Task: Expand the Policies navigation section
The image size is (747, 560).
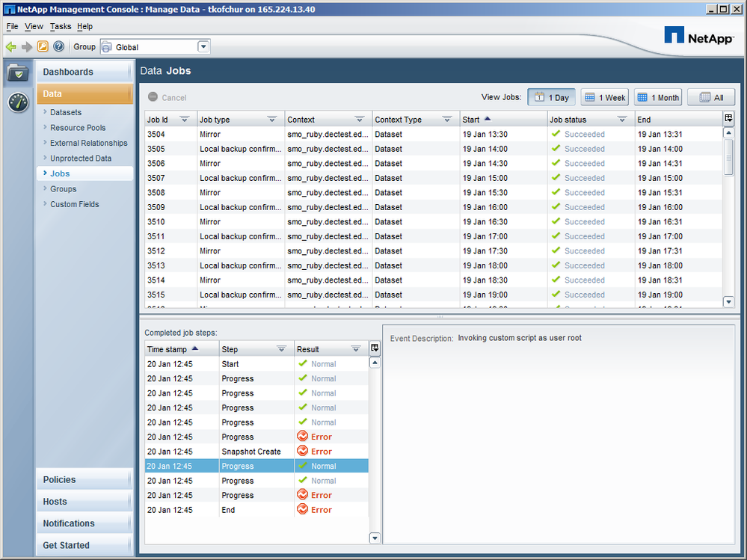Action: click(84, 480)
